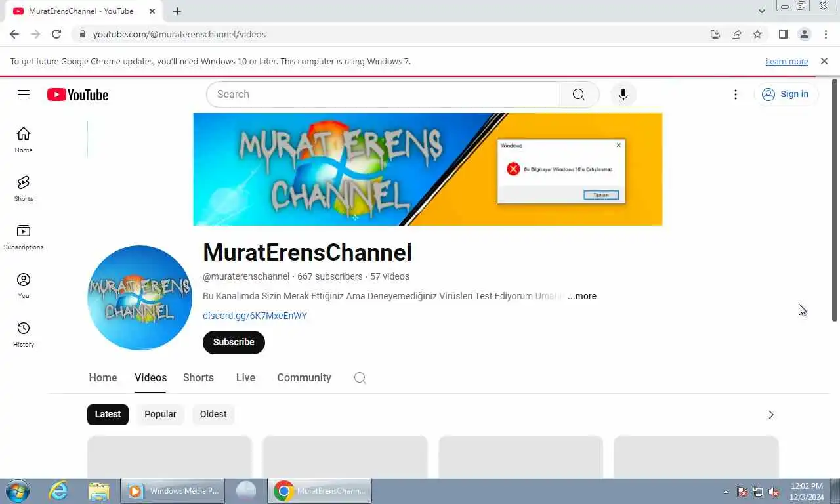The image size is (840, 504).
Task: Open the Chrome profile avatar
Action: [805, 34]
